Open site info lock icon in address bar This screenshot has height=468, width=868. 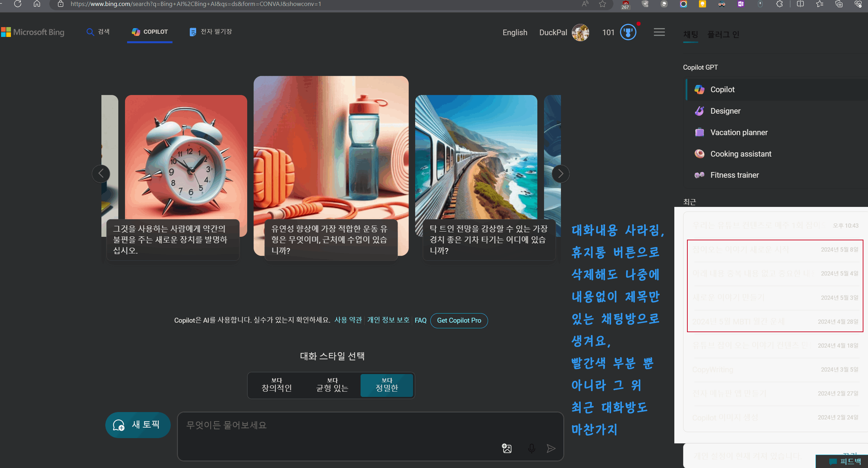(x=61, y=4)
